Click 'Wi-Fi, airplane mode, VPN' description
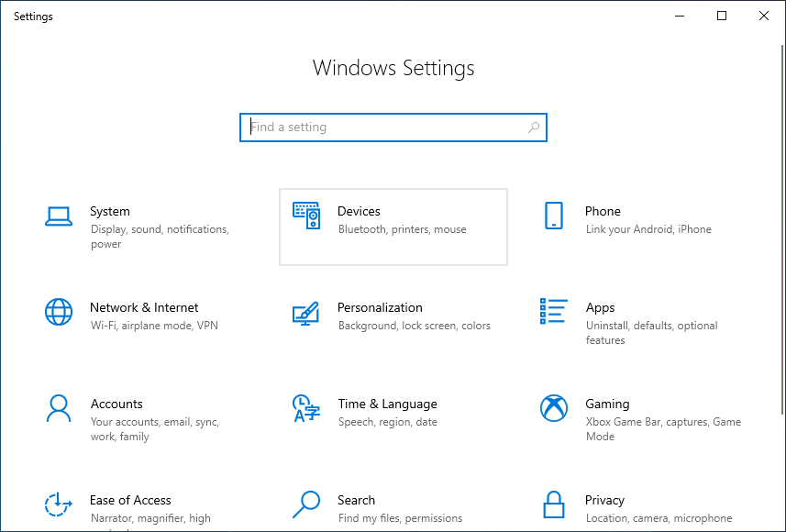 pyautogui.click(x=154, y=326)
